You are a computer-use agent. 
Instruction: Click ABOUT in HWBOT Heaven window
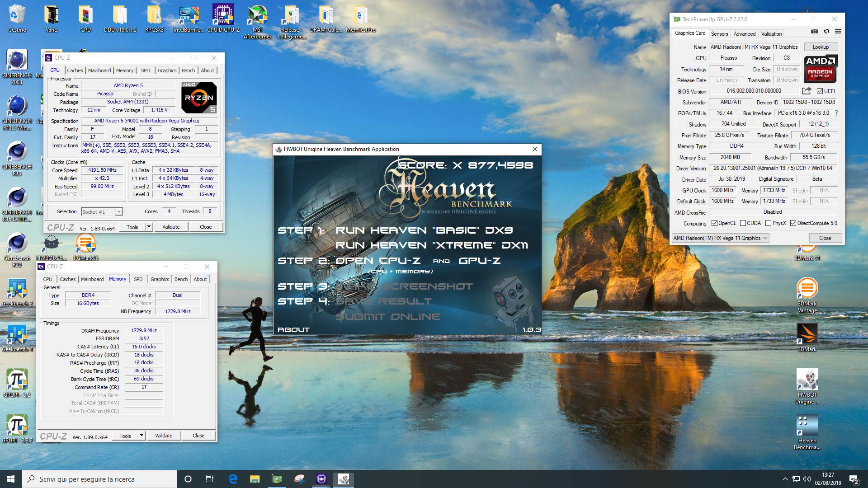coord(293,330)
